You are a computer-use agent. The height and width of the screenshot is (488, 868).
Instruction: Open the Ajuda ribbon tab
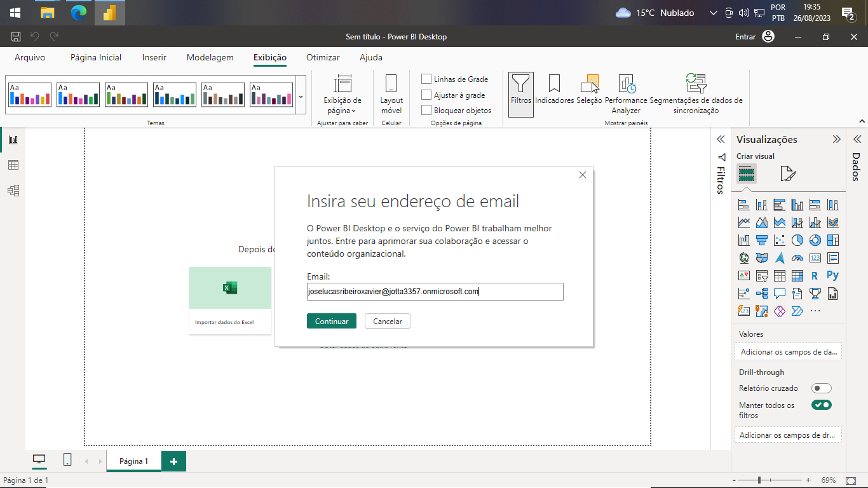click(x=371, y=57)
